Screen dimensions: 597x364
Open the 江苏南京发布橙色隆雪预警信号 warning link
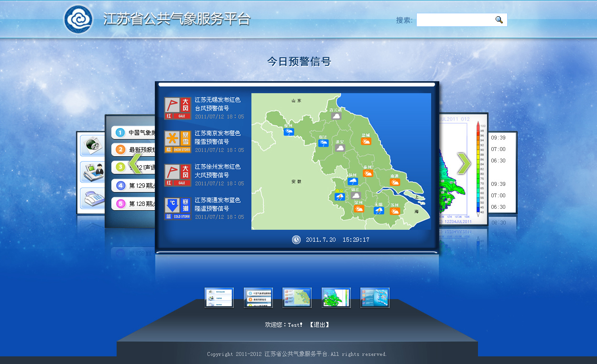coord(217,138)
